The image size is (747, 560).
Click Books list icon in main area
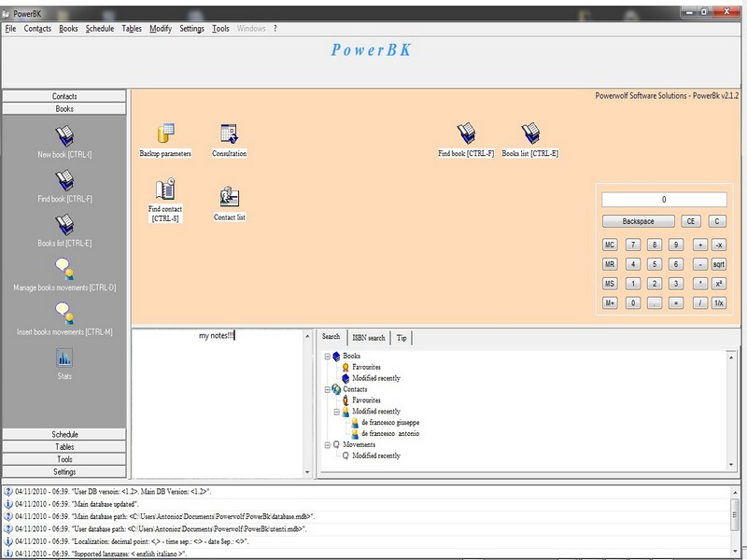tap(529, 134)
